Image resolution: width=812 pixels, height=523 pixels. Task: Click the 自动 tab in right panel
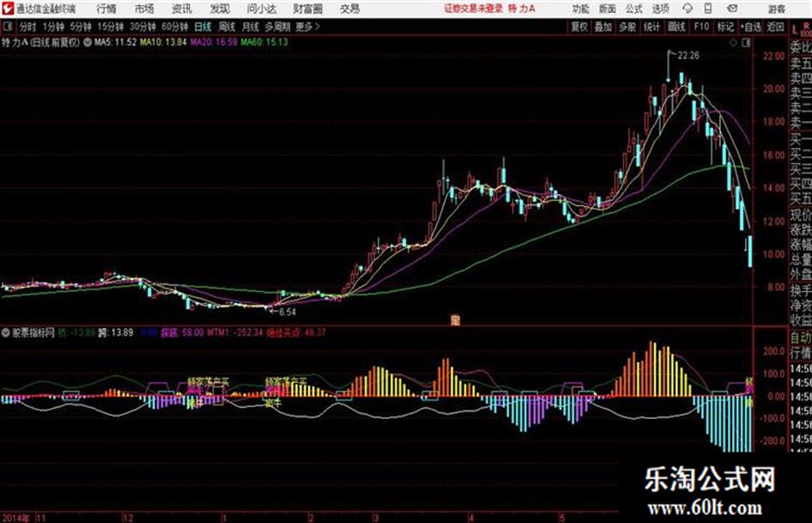[801, 338]
